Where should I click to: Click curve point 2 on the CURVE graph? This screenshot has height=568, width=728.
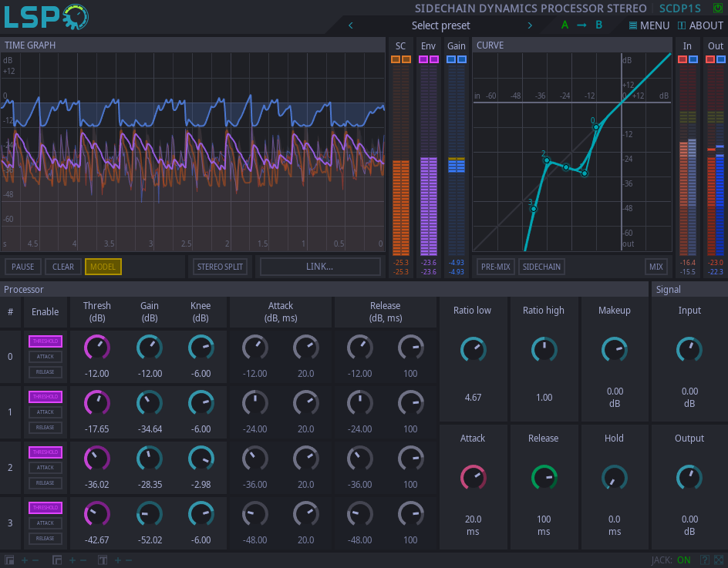[x=547, y=160]
